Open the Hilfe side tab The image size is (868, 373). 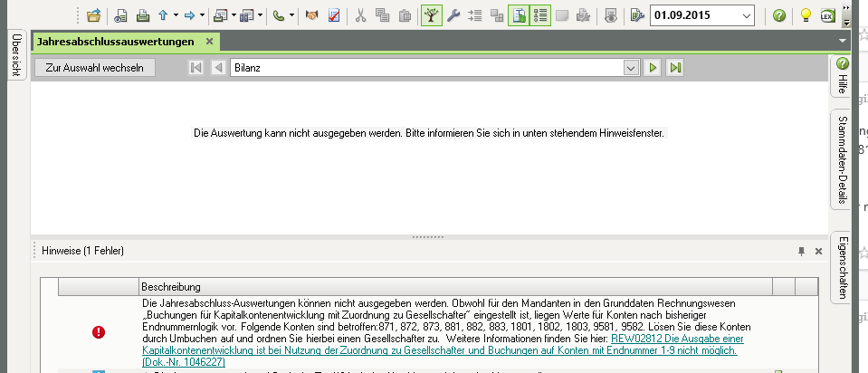click(842, 76)
